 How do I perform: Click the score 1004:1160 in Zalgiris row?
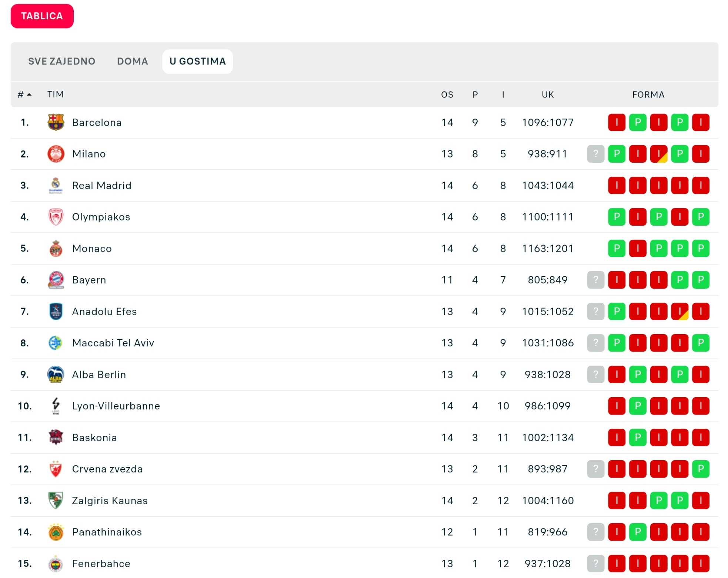coord(548,501)
